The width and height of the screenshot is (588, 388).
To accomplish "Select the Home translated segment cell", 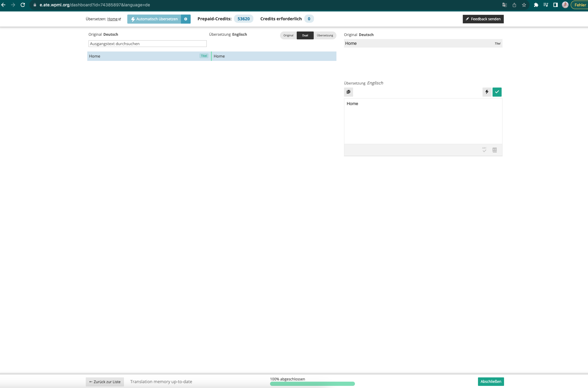I will point(274,56).
